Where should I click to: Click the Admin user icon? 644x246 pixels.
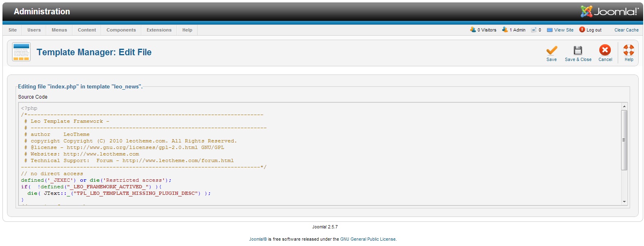tap(505, 29)
